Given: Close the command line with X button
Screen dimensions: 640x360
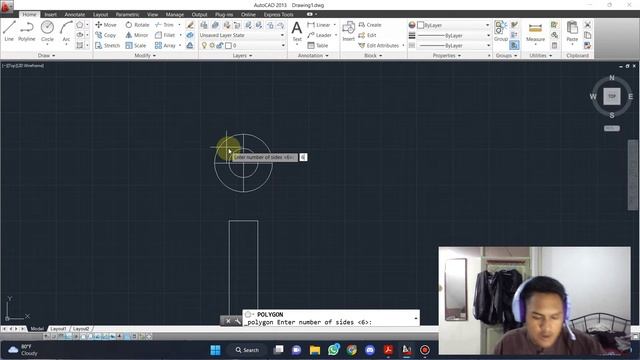Looking at the screenshot, I should tap(228, 321).
